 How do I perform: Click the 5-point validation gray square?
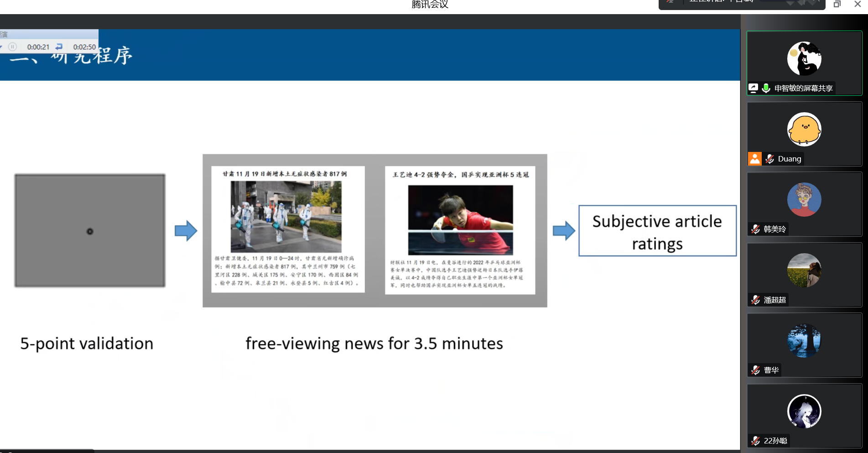coord(90,231)
